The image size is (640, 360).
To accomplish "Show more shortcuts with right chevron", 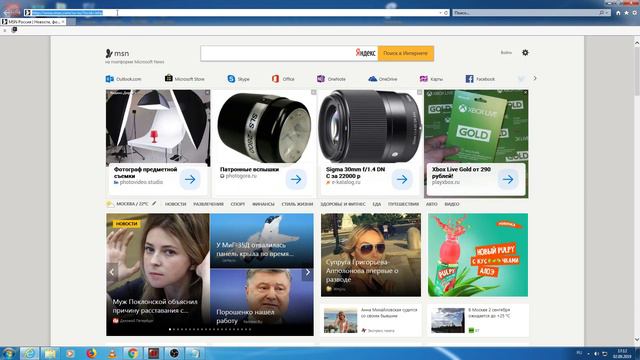I will point(535,78).
